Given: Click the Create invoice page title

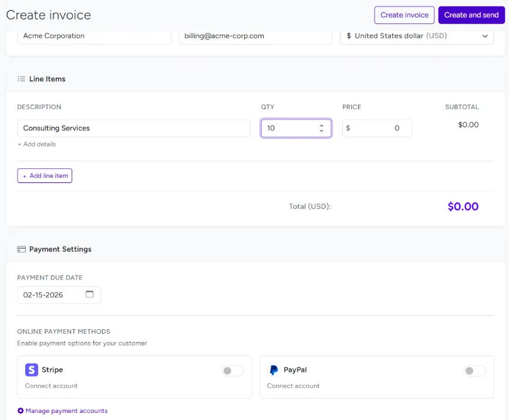Looking at the screenshot, I should (48, 15).
